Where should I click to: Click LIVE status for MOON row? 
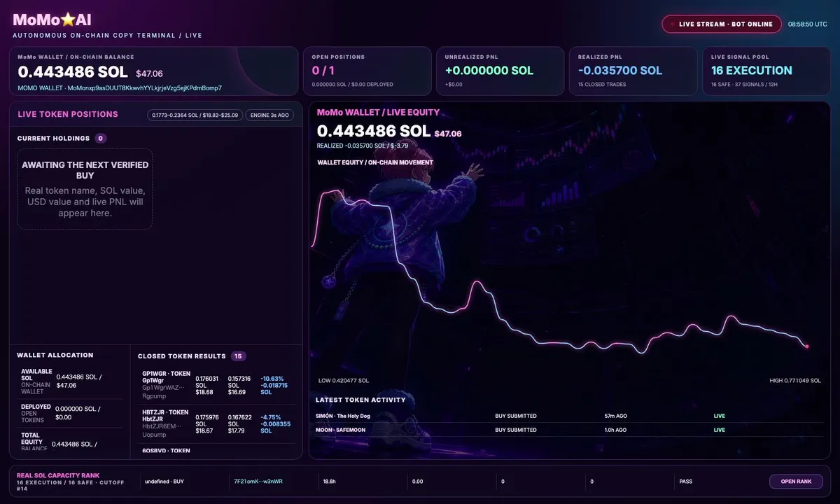point(720,430)
